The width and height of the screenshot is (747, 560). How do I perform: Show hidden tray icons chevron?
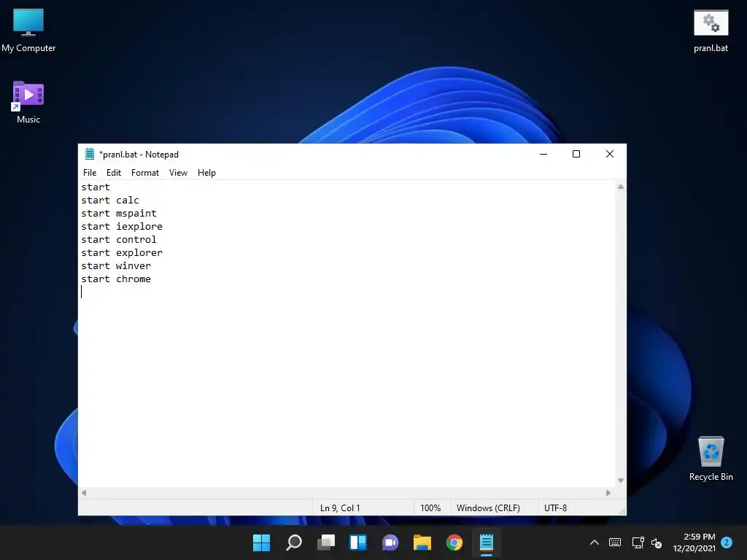click(x=594, y=542)
